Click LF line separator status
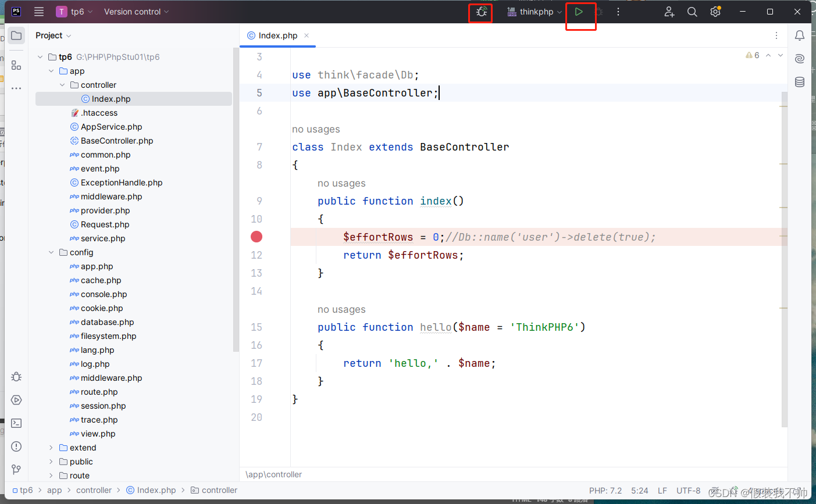 (662, 491)
